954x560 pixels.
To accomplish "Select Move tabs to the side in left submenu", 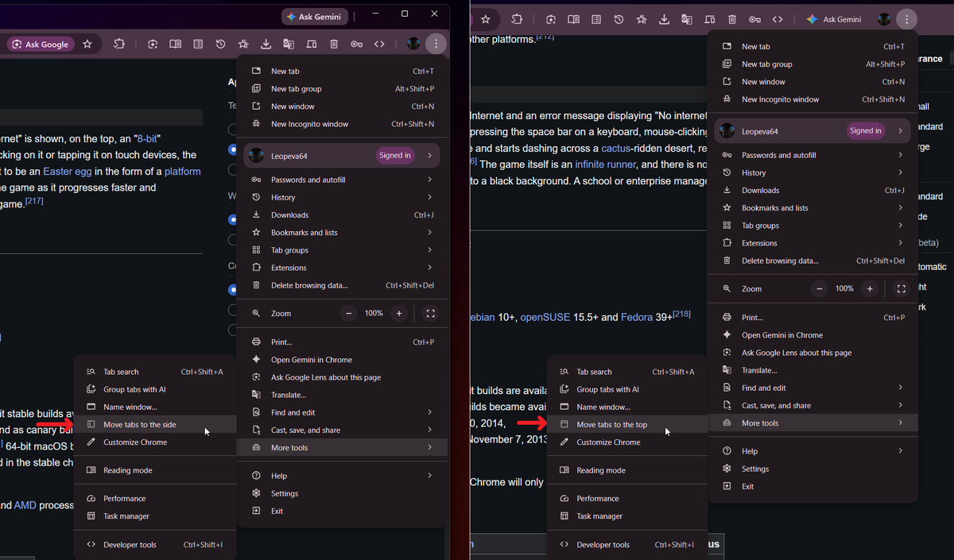I will click(x=155, y=425).
